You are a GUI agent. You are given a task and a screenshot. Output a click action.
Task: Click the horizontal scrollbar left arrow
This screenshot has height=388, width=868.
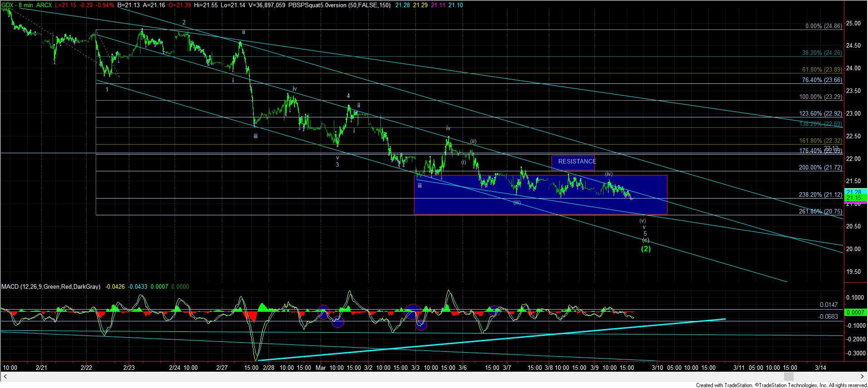5,377
